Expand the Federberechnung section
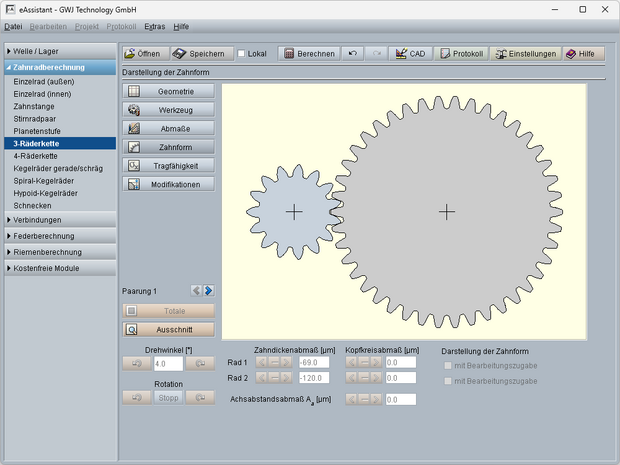The width and height of the screenshot is (620, 465). tap(60, 236)
